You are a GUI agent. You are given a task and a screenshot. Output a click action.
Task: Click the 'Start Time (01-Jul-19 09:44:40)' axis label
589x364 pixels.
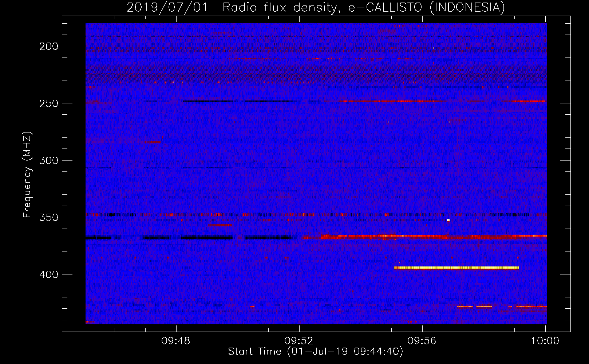[x=316, y=352]
